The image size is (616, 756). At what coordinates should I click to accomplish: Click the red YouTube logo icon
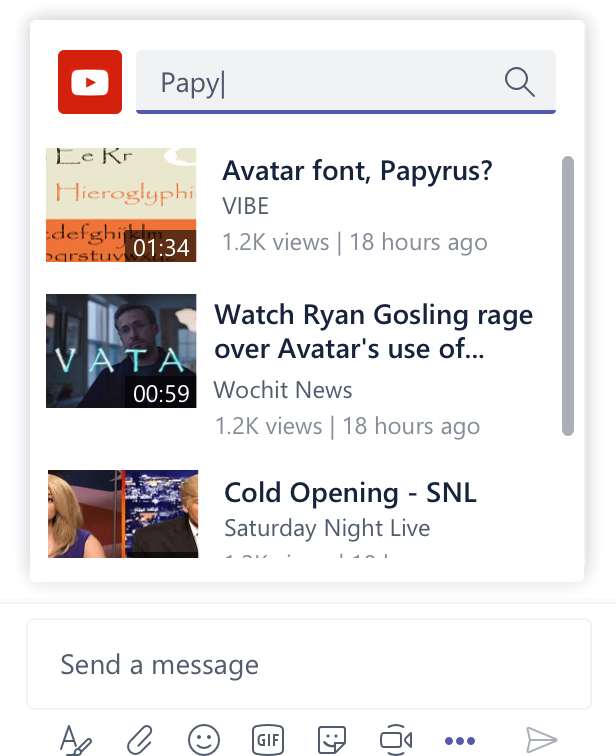(90, 82)
